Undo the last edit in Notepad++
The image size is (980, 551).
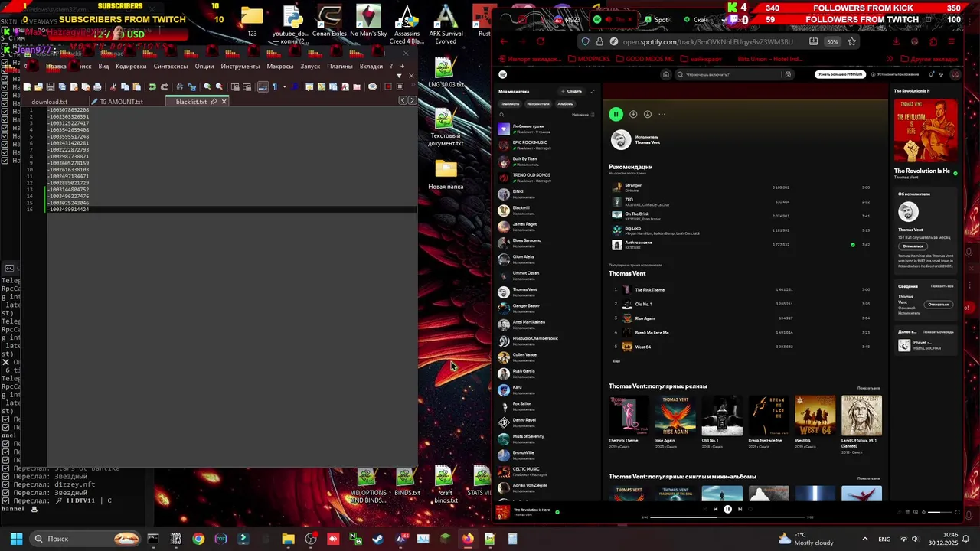click(x=152, y=87)
